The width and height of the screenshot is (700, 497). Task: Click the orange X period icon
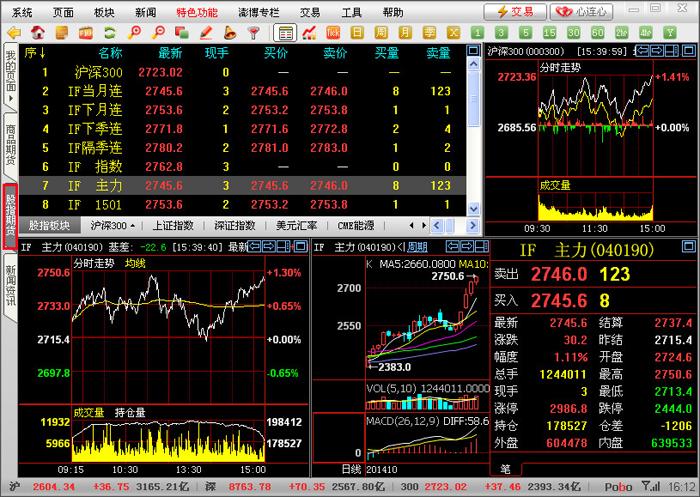click(x=453, y=33)
